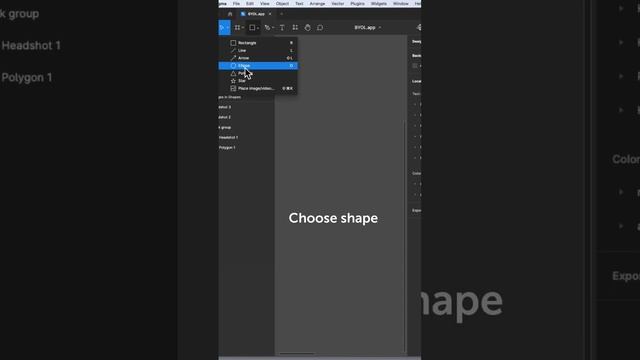Open the shape tool dropdown arrow
Screen dimensions: 640x360
coord(258,28)
